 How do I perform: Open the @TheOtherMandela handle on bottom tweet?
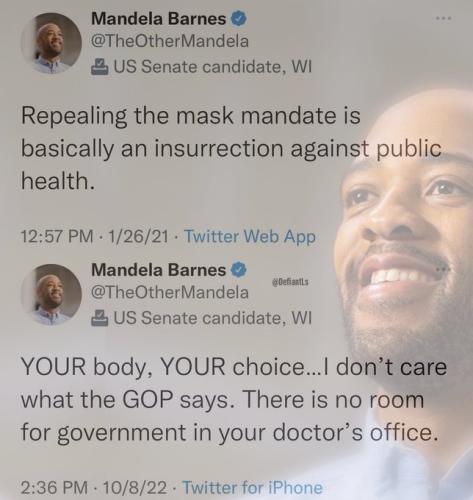point(170,292)
